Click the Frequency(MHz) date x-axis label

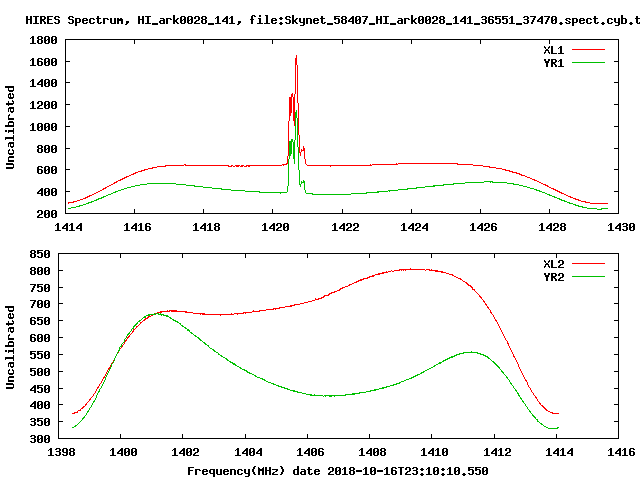coord(338,471)
